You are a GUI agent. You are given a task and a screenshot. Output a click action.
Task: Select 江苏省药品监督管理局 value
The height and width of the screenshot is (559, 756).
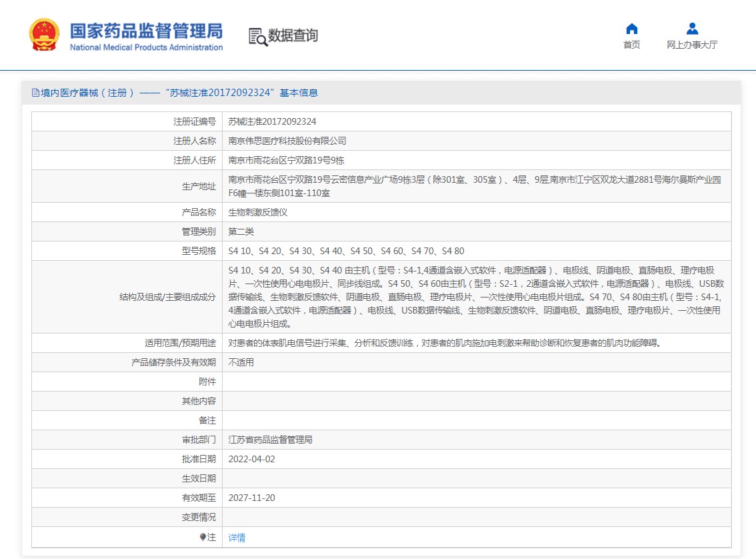pos(271,440)
